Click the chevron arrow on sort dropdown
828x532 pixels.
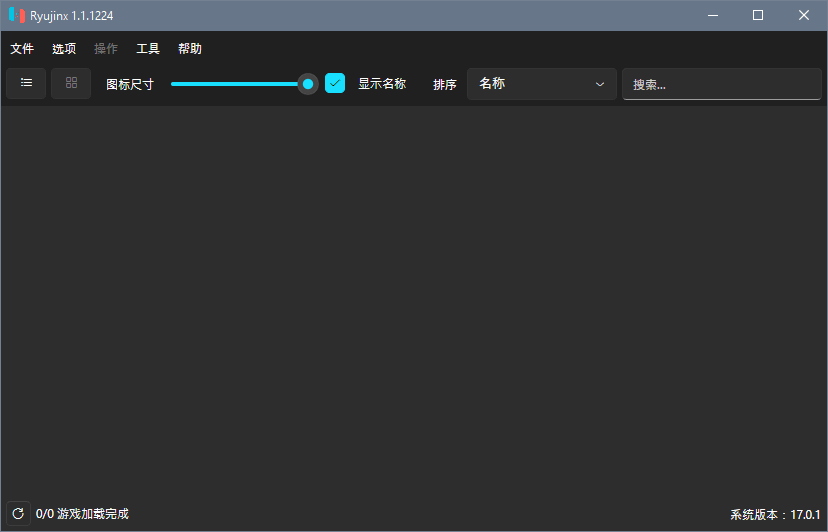click(x=600, y=85)
